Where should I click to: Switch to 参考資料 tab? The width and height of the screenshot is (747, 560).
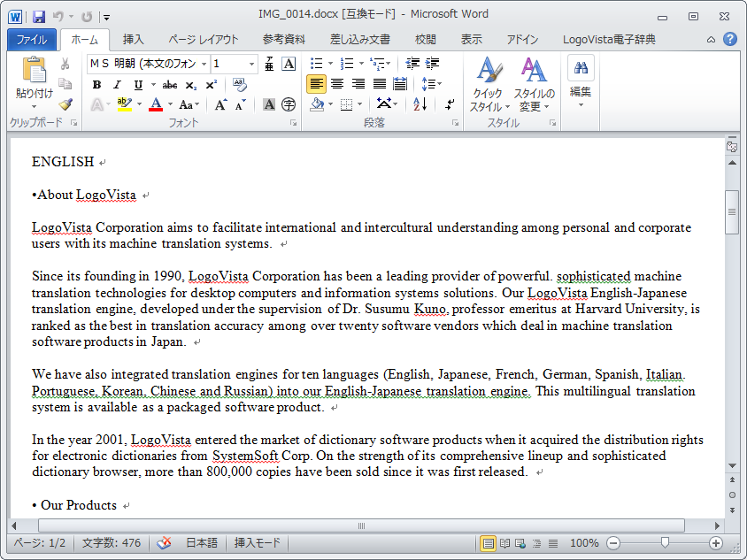click(284, 40)
